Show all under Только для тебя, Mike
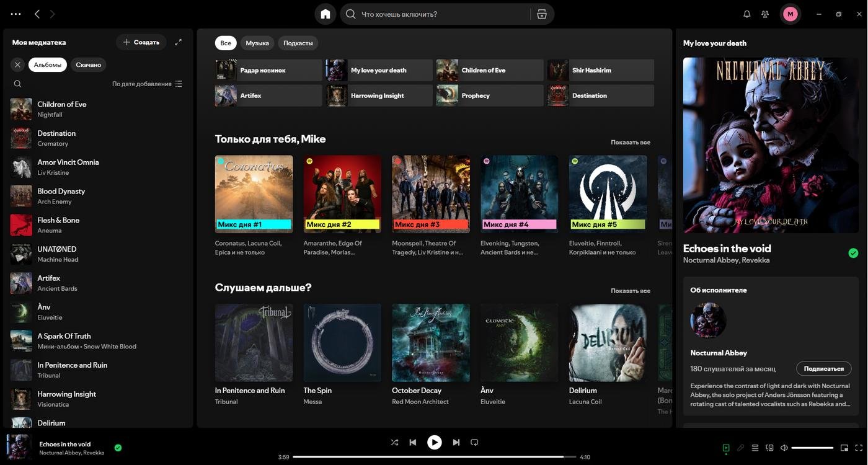Viewport: 868px width, 465px height. (631, 142)
